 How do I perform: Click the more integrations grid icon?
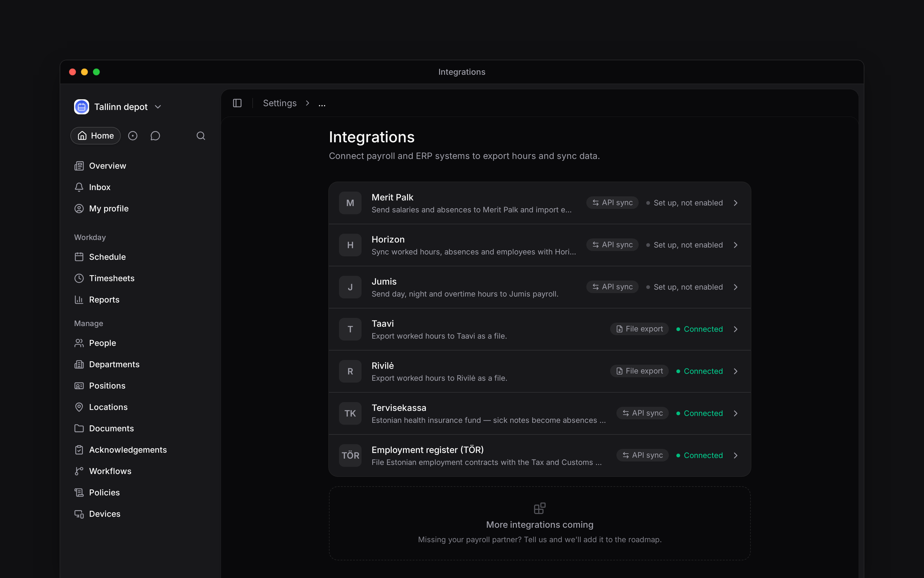tap(540, 509)
